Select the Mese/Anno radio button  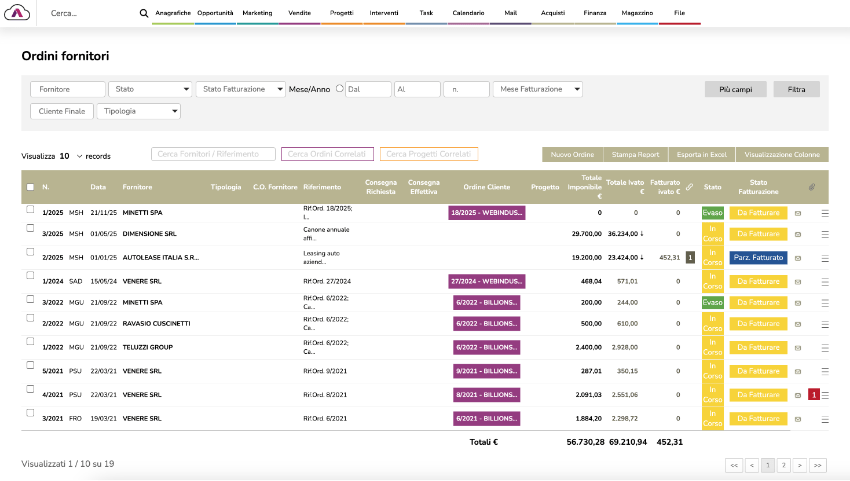339,89
